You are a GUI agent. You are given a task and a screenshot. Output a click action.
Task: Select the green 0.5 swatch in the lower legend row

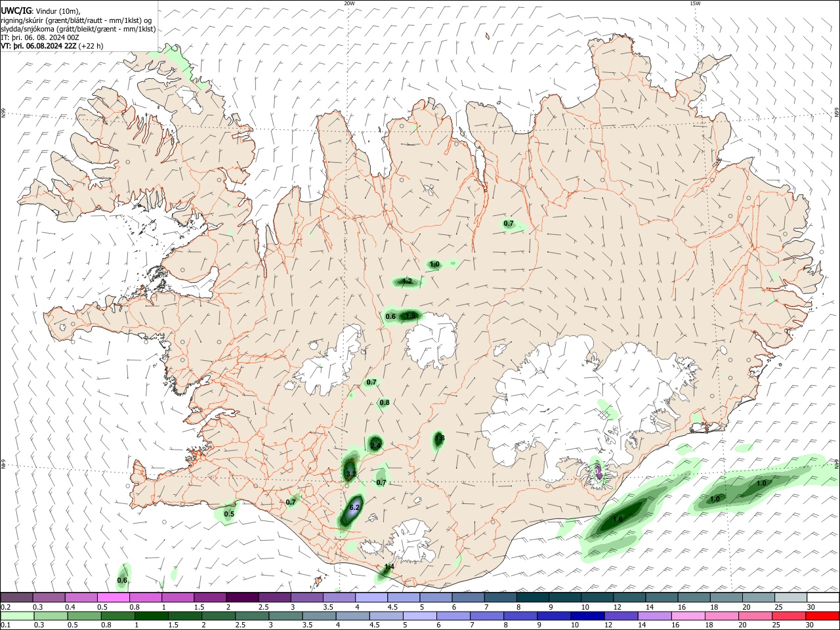(84, 616)
